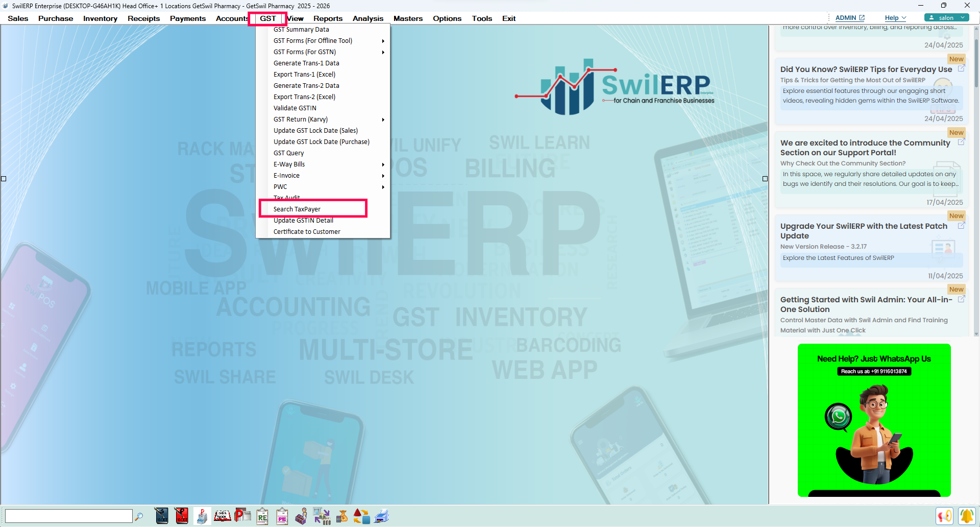Click the blue printer toolbar icon
Image resolution: width=980 pixels, height=527 pixels.
382,516
